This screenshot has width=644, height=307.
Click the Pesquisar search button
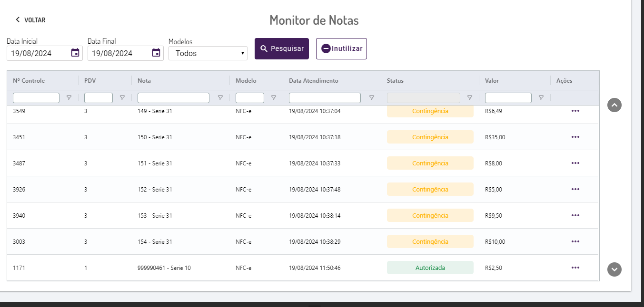point(282,48)
